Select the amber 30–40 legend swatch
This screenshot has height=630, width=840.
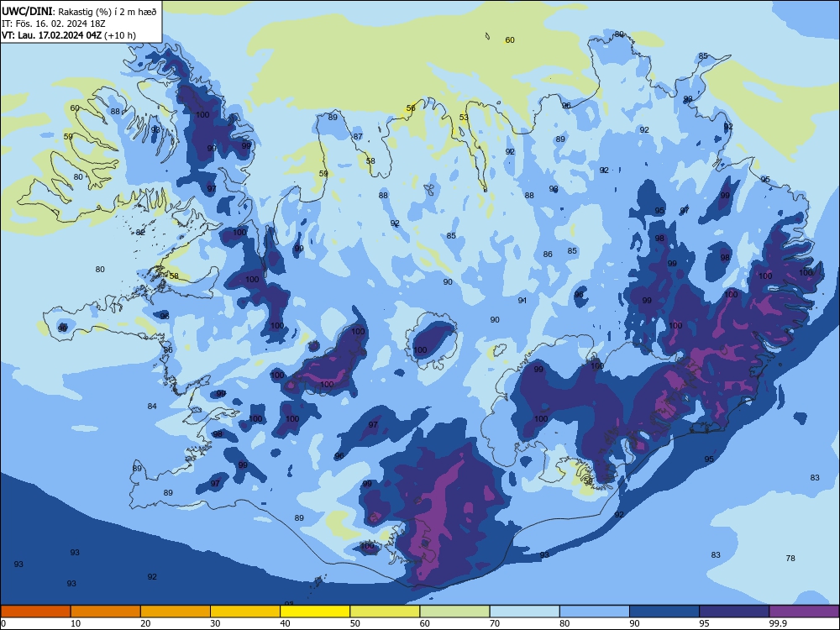click(x=245, y=612)
